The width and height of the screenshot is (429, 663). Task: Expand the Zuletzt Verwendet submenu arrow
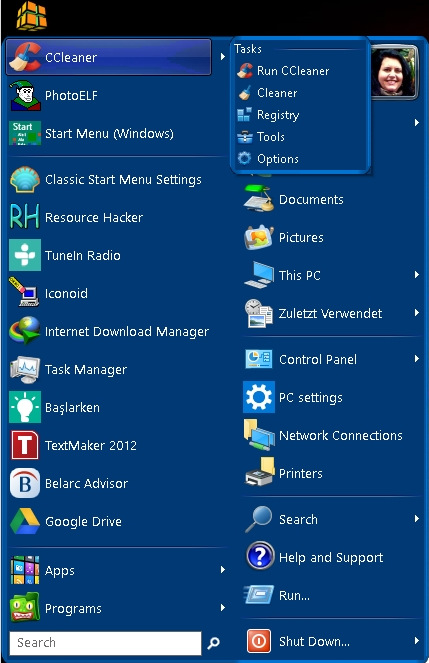[x=417, y=313]
